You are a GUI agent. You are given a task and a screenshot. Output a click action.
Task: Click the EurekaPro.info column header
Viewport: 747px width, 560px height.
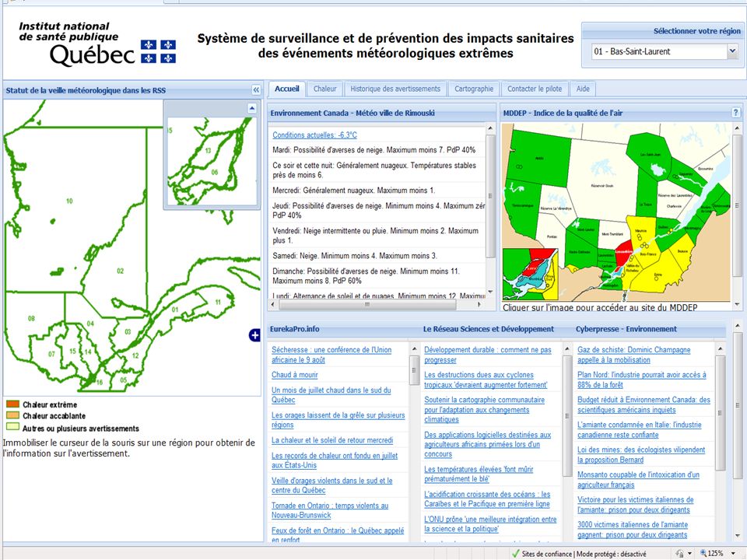(x=294, y=328)
